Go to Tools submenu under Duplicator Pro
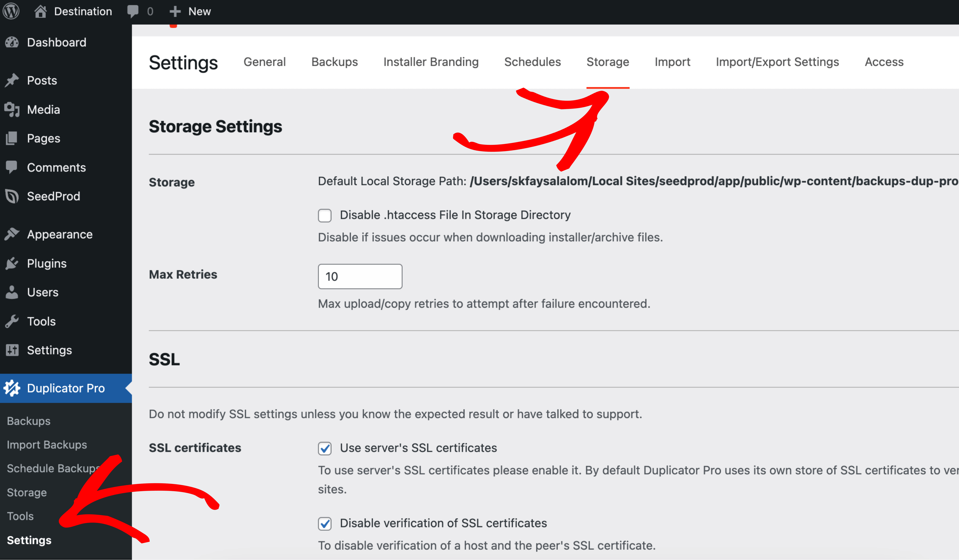This screenshot has width=959, height=560. tap(20, 516)
